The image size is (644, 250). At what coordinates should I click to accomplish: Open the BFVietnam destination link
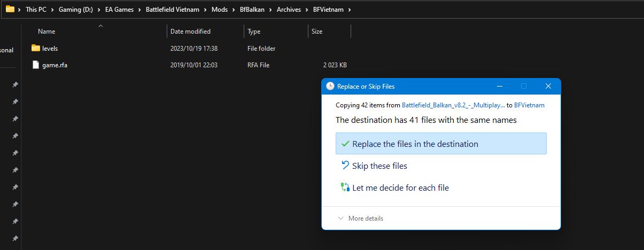point(529,105)
